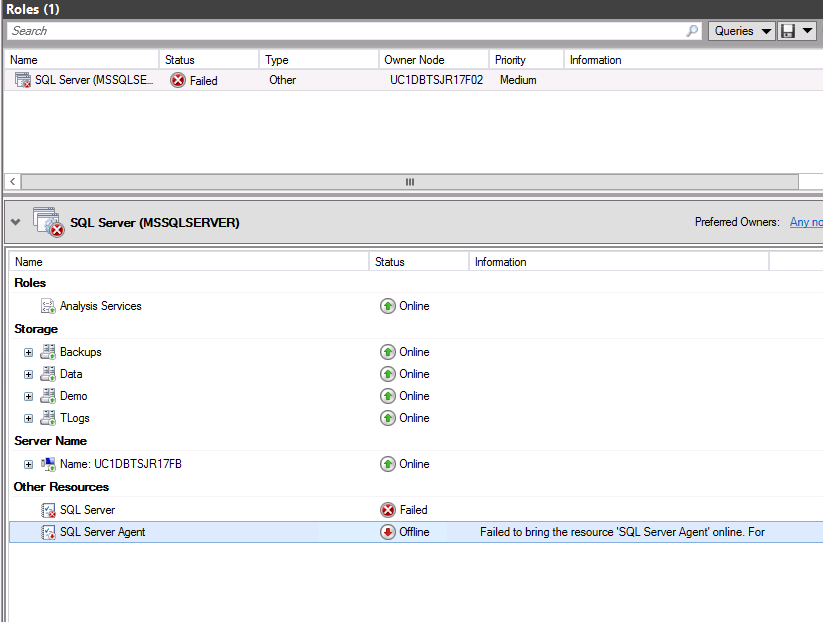Click the Backups disk icon
The width and height of the screenshot is (823, 622).
[x=48, y=352]
